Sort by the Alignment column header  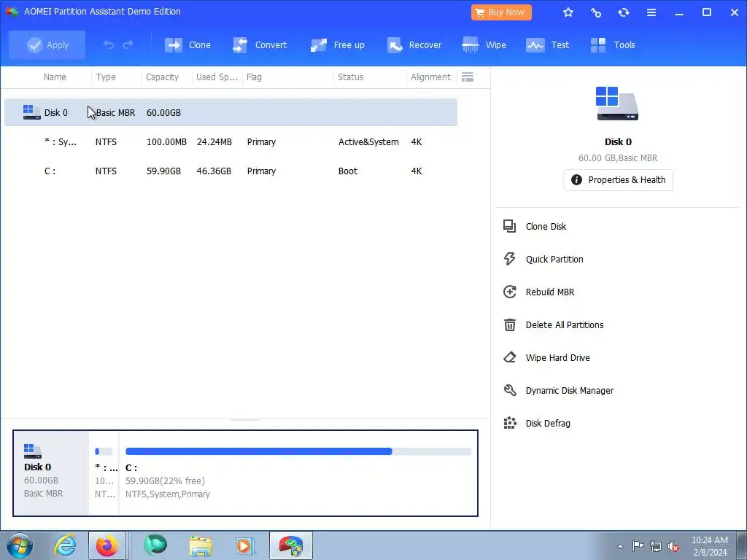430,77
